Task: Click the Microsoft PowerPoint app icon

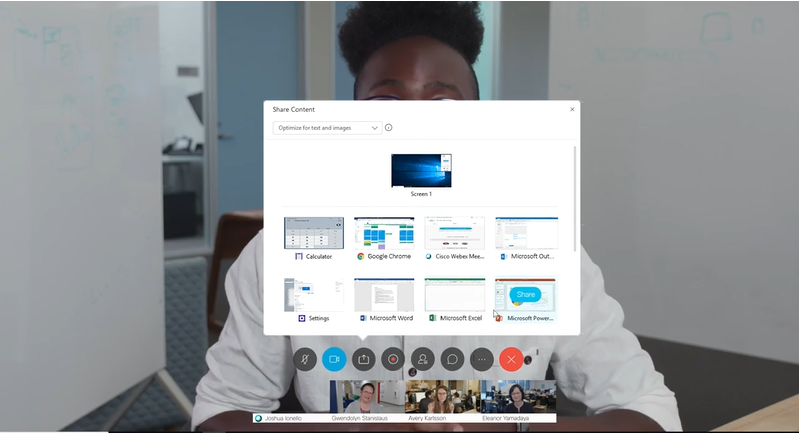Action: (x=499, y=318)
